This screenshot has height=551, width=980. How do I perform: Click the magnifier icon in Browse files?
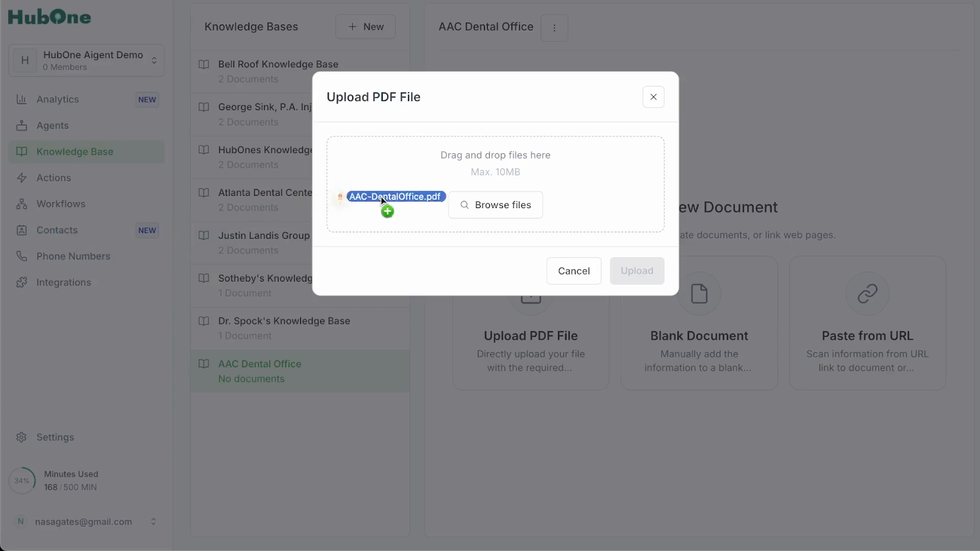pyautogui.click(x=465, y=205)
